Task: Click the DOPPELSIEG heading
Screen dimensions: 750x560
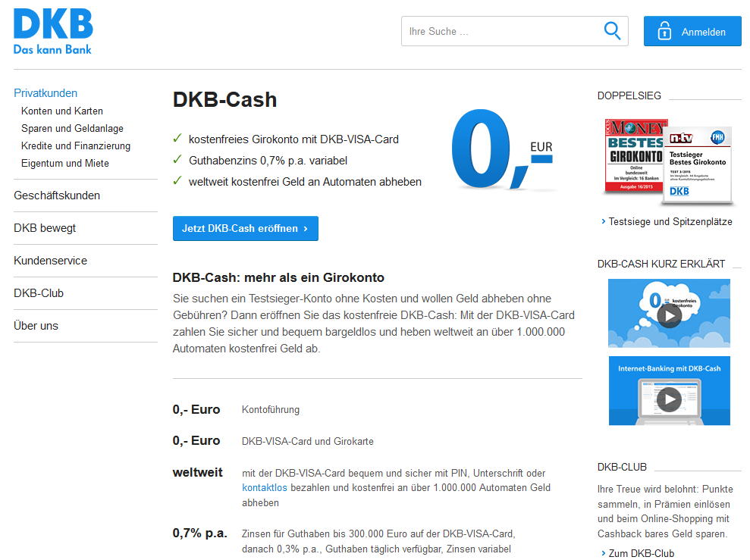Action: [629, 95]
